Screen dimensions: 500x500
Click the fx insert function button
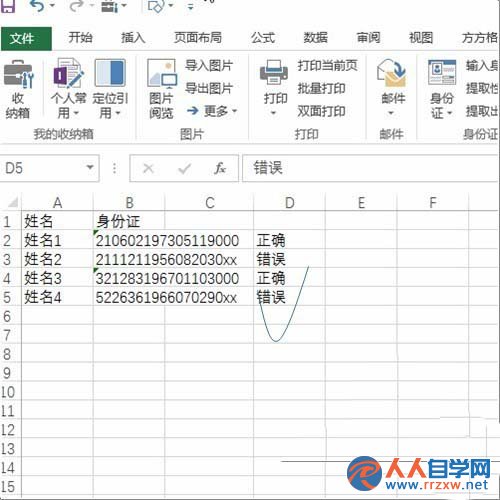(x=220, y=168)
